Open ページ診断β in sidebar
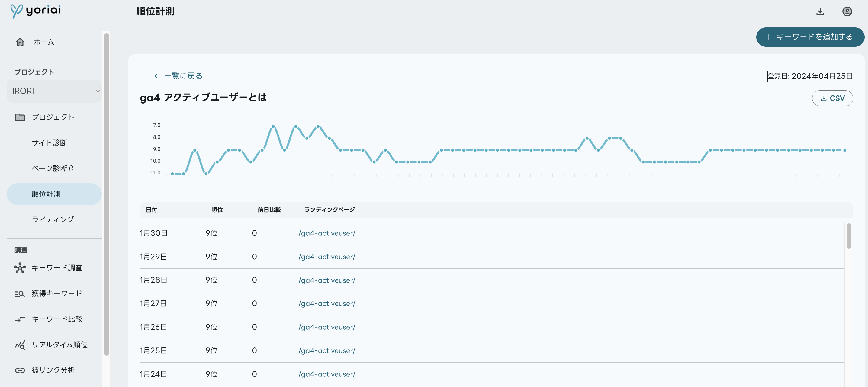The image size is (868, 387). (52, 168)
